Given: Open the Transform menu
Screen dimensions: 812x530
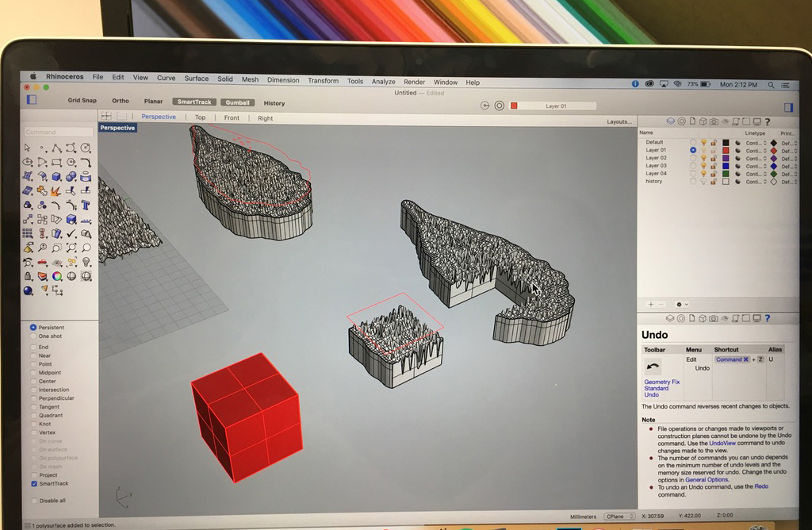Looking at the screenshot, I should pyautogui.click(x=324, y=80).
